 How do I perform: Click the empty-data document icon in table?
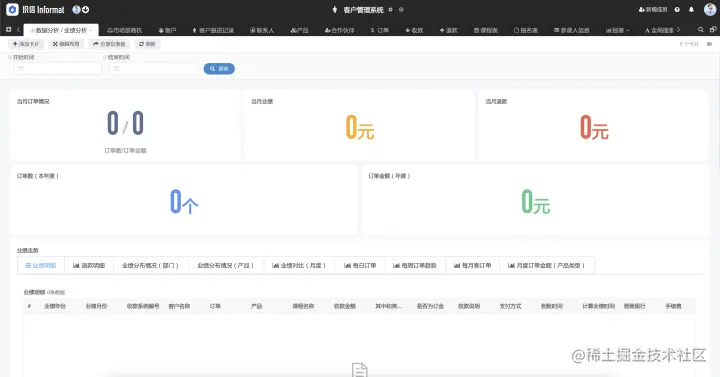tap(360, 370)
